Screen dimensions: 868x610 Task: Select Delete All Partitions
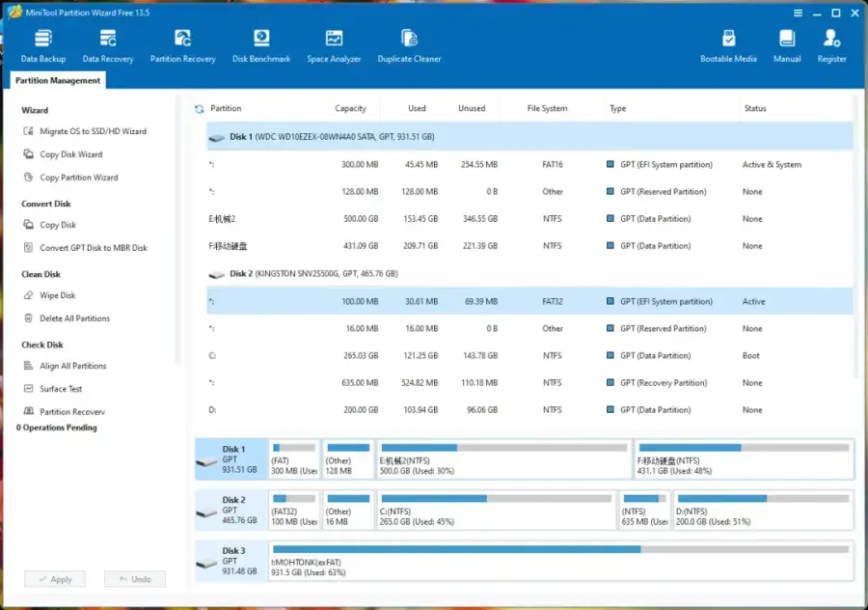67,318
